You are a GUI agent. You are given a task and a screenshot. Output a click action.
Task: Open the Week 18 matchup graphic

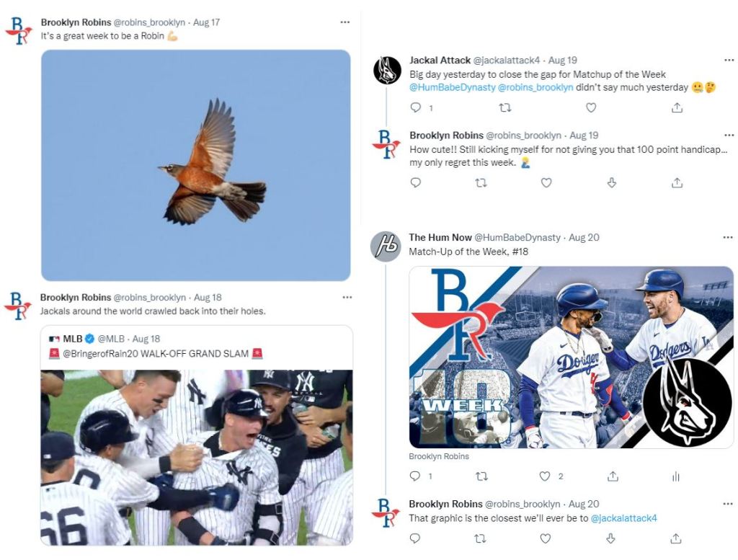(x=571, y=357)
